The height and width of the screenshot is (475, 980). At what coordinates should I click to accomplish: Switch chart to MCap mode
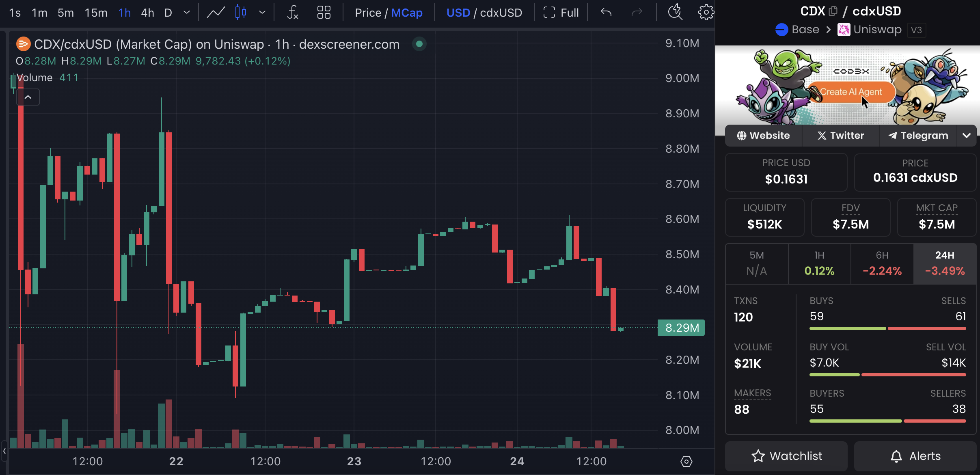point(407,13)
